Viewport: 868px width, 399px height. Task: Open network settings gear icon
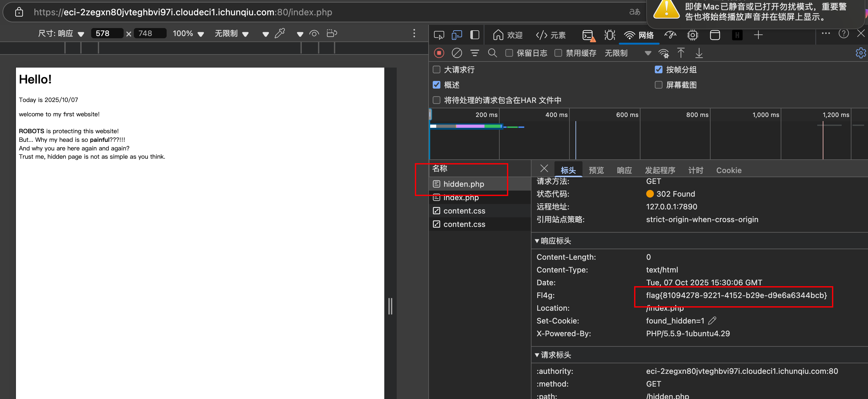coord(860,53)
